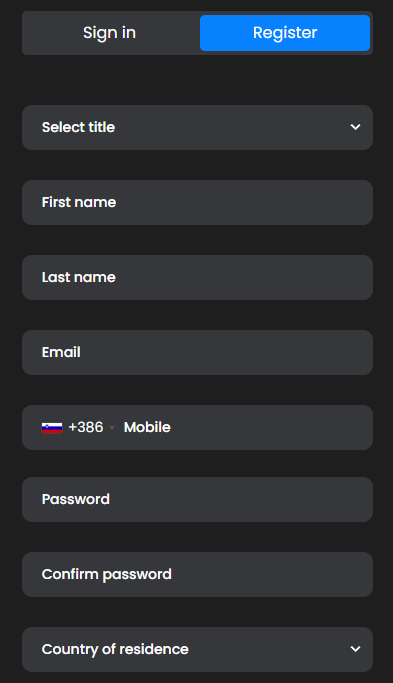Click the Mobile number input field
Screen dimensions: 393x683
(244, 427)
